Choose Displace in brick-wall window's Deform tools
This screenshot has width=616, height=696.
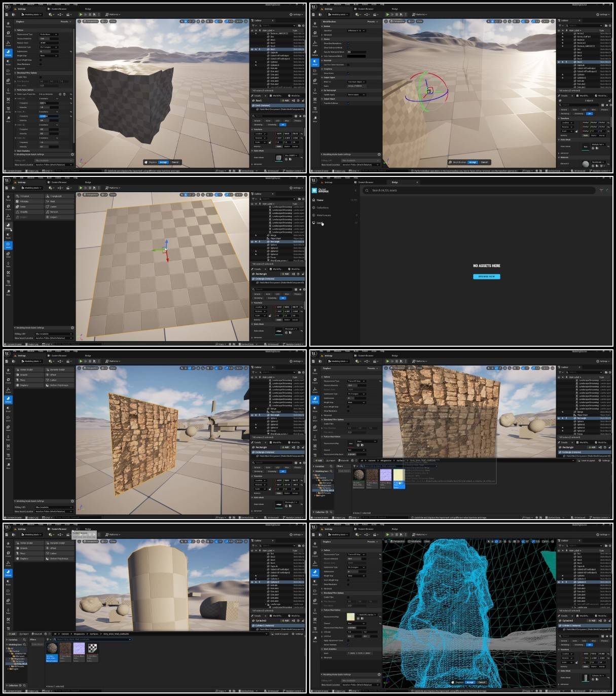[30, 385]
